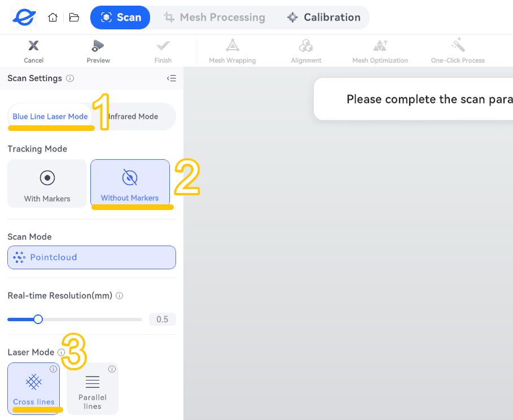The width and height of the screenshot is (513, 420).
Task: Collapse the Scan Settings panel
Action: tap(172, 78)
